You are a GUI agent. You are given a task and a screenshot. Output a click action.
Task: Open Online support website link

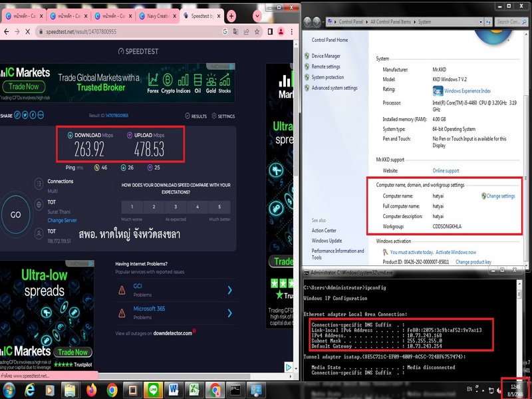446,171
